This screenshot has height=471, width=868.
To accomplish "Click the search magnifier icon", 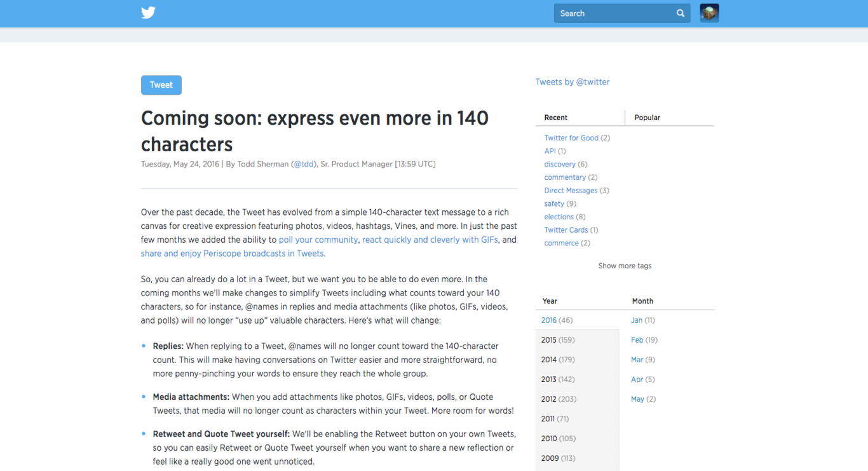I will point(681,13).
